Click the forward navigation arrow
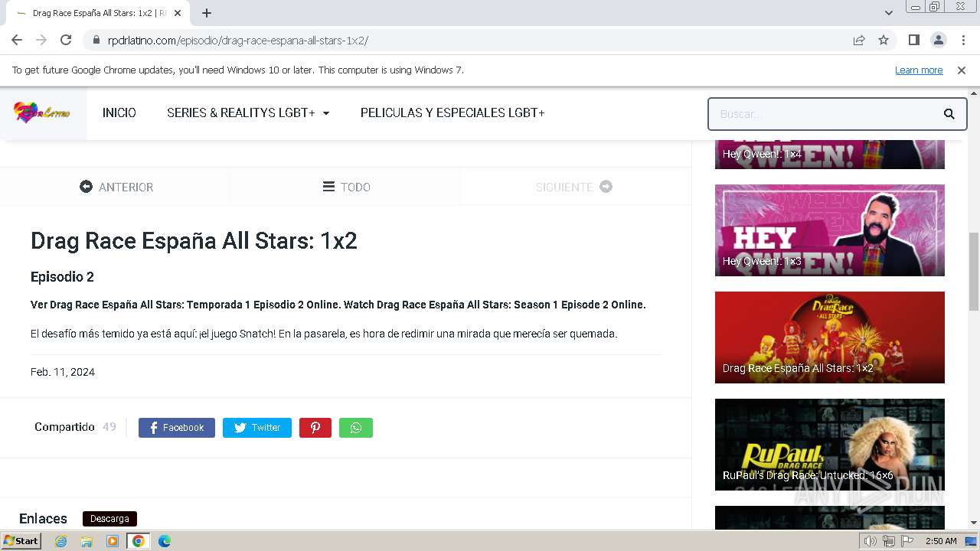980x551 pixels. [x=41, y=40]
